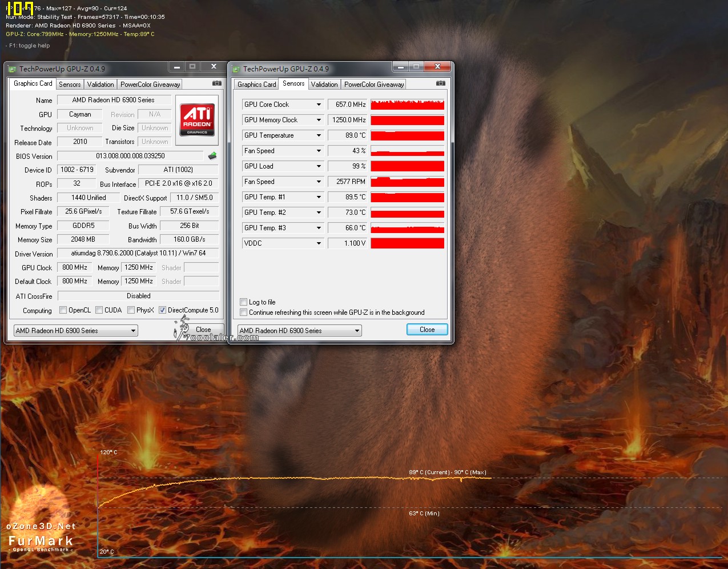Click the Device ID value 1002 - 6719
728x569 pixels.
pyautogui.click(x=77, y=170)
